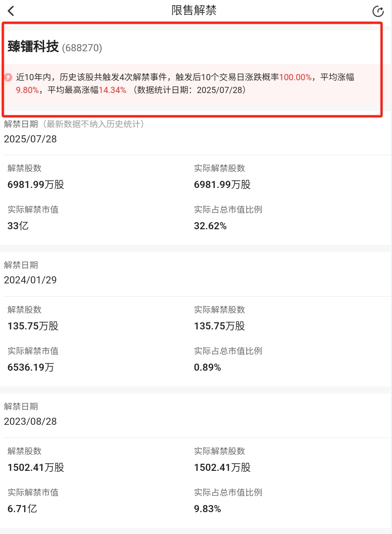The image size is (392, 534).
Task: Tap the 33亿 actual unlock value
Action: (x=18, y=226)
